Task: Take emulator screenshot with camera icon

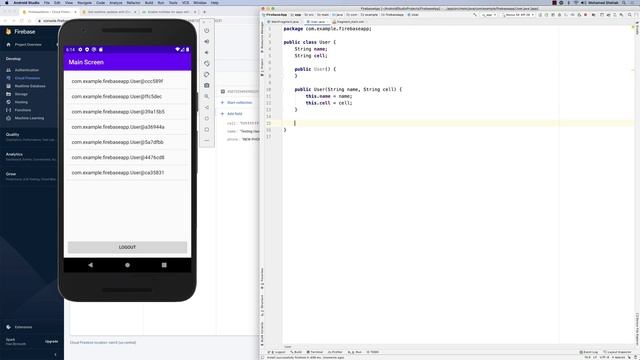Action: 207,86
